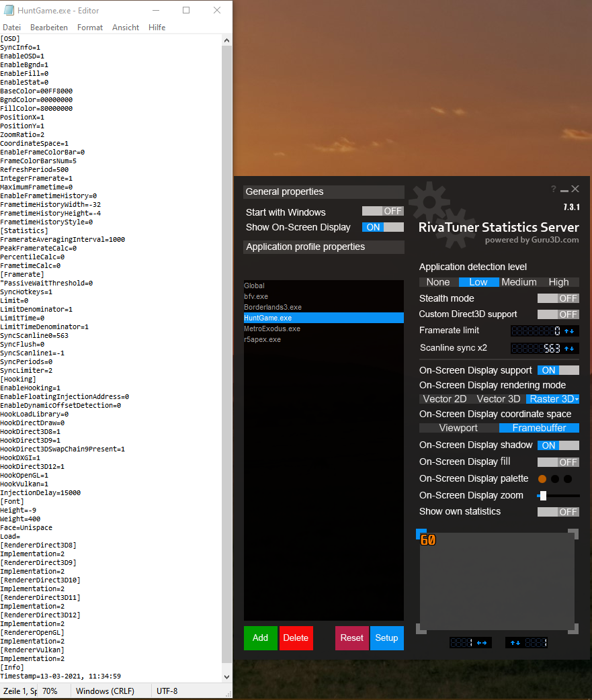592x700 pixels.
Task: Open Hilfe menu in Notepad
Action: click(x=157, y=28)
